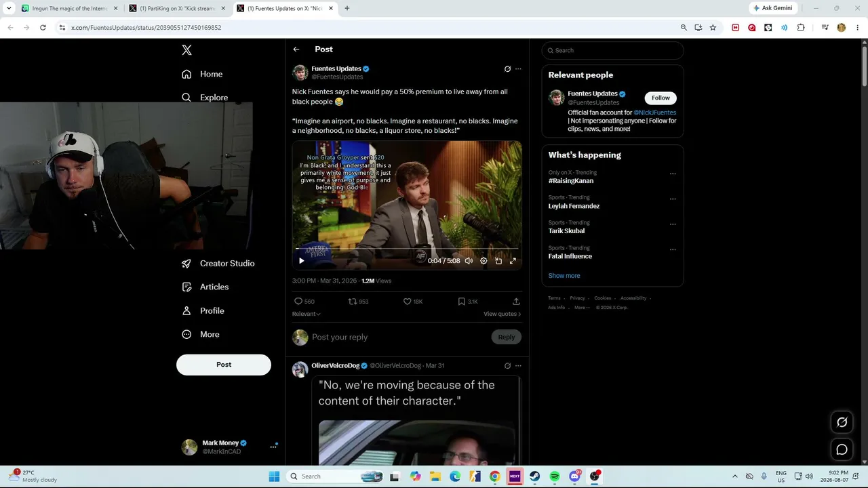Screen dimensions: 868x488
Task: Open more options for Leylah Fernandez trend
Action: (673, 199)
